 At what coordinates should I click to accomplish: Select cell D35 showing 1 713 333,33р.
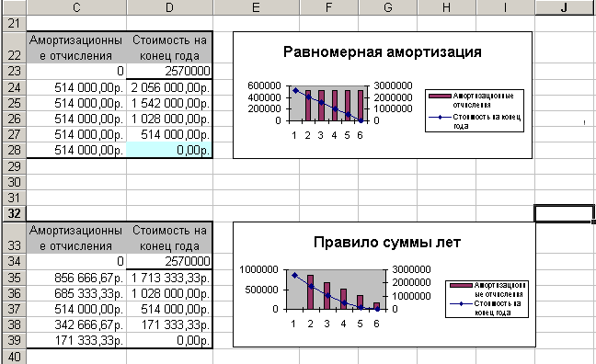169,278
